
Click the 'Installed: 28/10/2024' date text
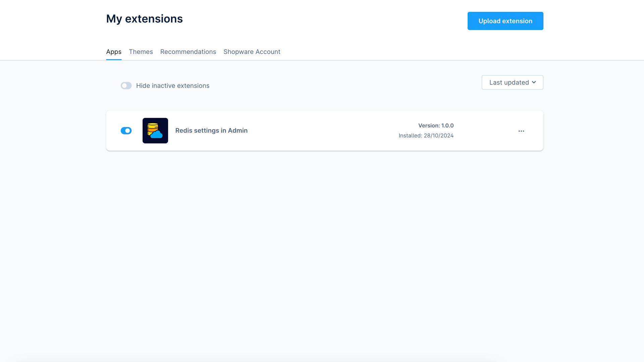[426, 136]
